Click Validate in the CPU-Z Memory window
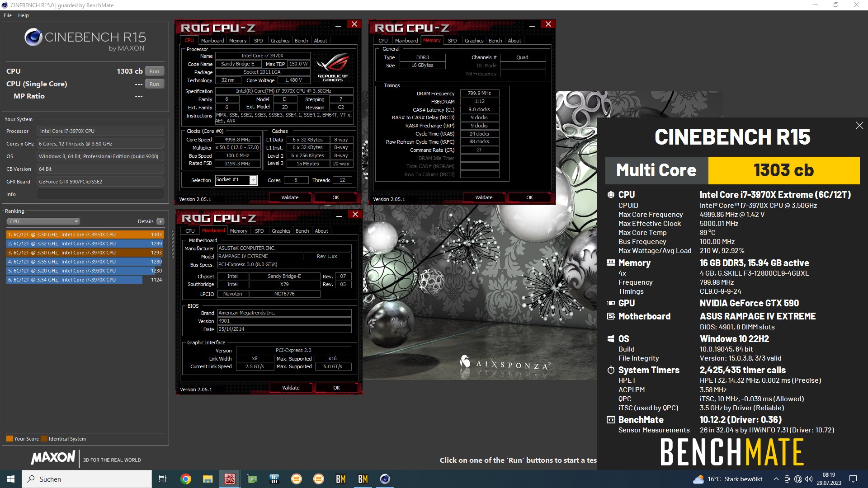Screen dimensions: 868x488 [x=484, y=197]
